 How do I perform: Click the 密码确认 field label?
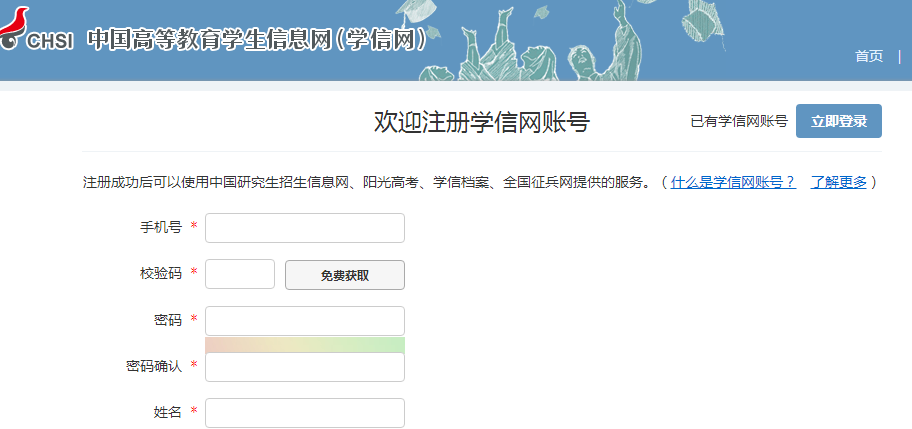coord(147,367)
